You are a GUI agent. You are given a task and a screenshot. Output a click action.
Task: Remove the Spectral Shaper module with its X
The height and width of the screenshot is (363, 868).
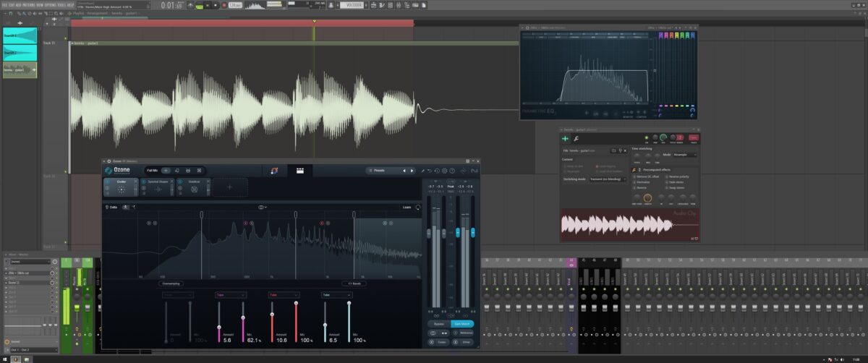click(x=172, y=181)
